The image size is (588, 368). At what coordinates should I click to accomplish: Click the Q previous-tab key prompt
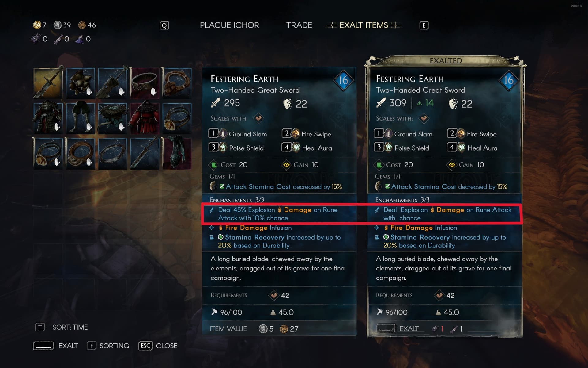[x=164, y=25]
